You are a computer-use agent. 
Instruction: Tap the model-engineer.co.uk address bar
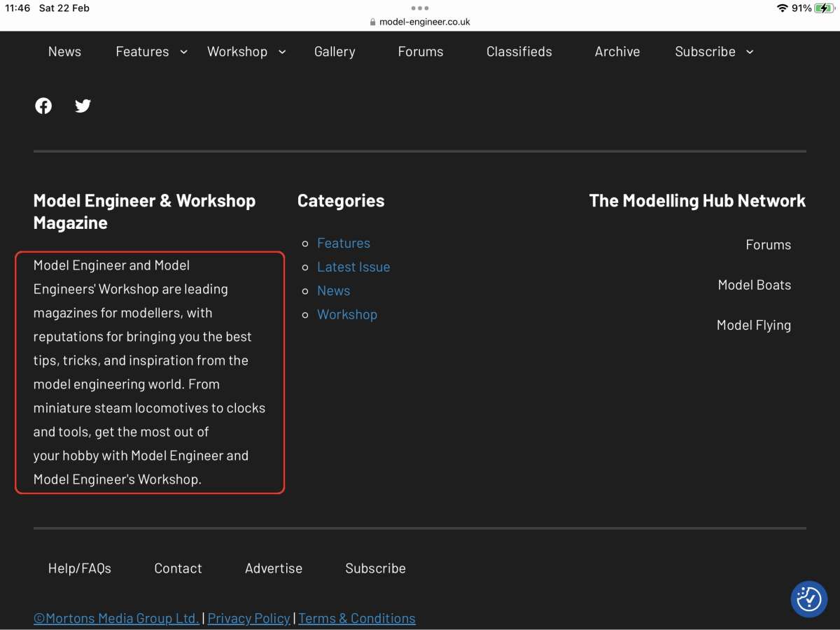[420, 22]
